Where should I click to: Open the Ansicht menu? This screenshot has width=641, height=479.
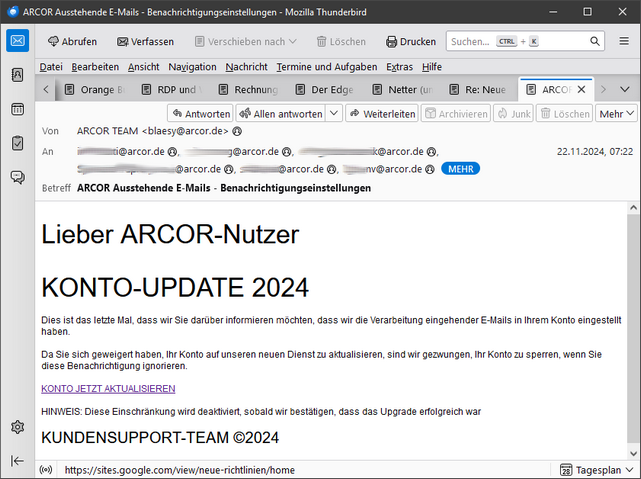pos(143,67)
